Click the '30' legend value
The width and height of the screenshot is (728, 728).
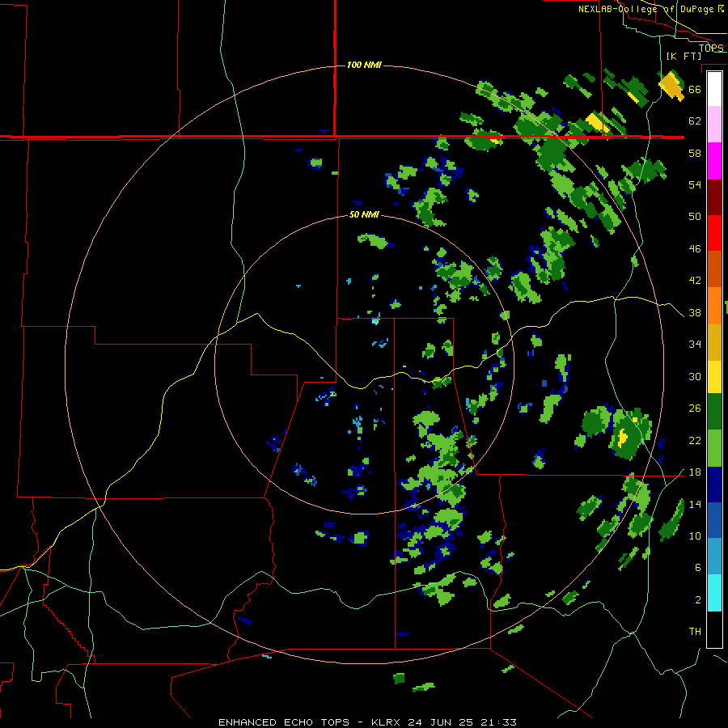click(695, 376)
